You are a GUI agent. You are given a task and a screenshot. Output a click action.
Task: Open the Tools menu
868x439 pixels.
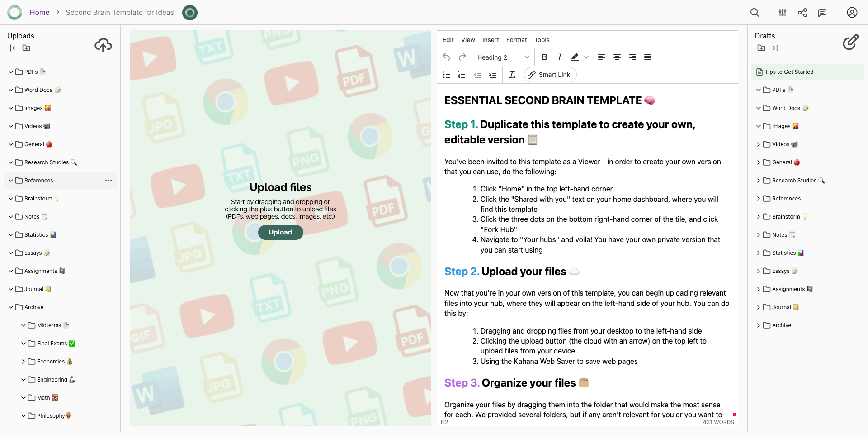pyautogui.click(x=542, y=40)
